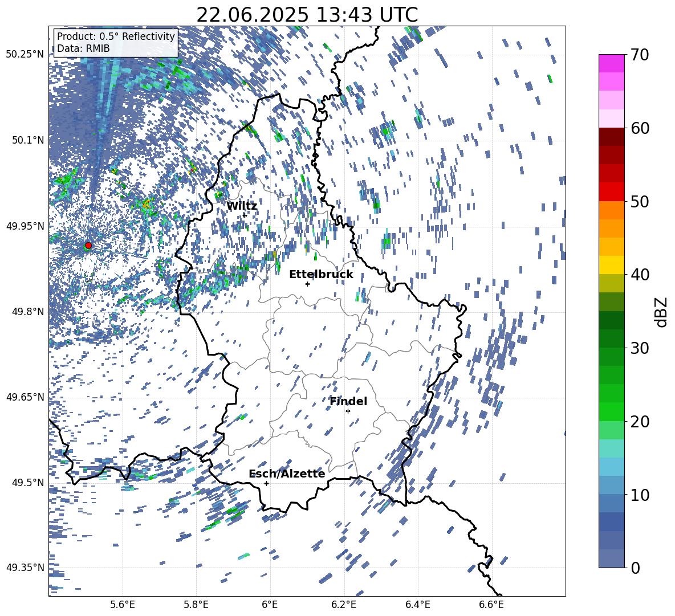This screenshot has height=616, width=675.
Task: Click the magenta top colorbar segment
Action: coord(611,63)
